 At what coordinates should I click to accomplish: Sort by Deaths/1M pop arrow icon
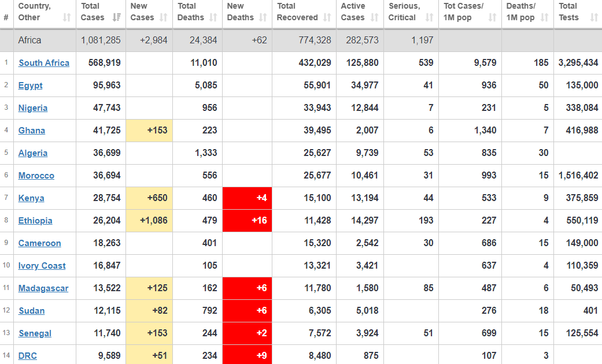click(544, 17)
